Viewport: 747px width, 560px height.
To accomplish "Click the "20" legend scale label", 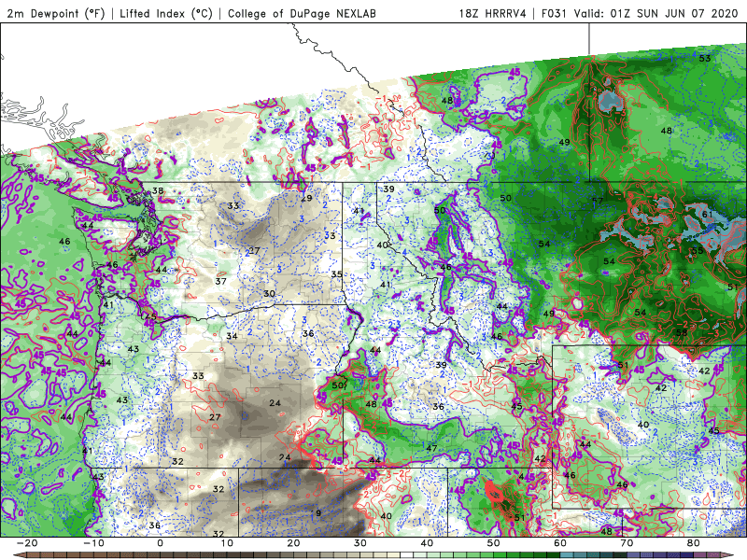I will coord(293,543).
